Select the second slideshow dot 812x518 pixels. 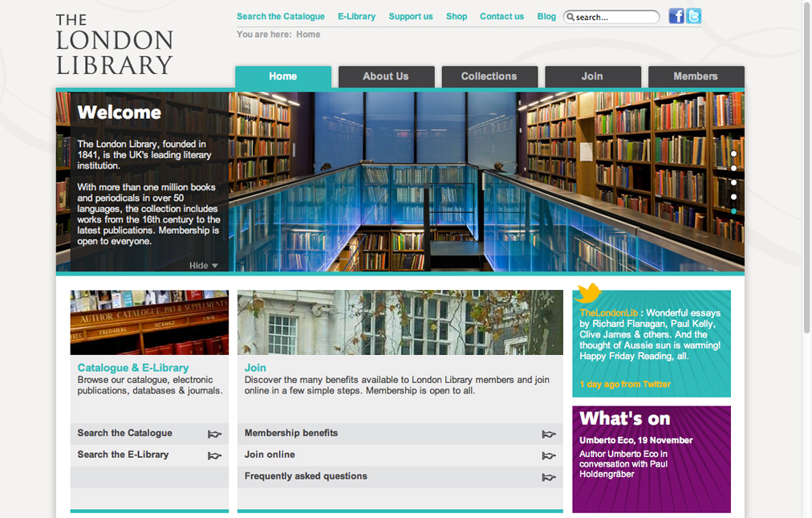(x=734, y=168)
